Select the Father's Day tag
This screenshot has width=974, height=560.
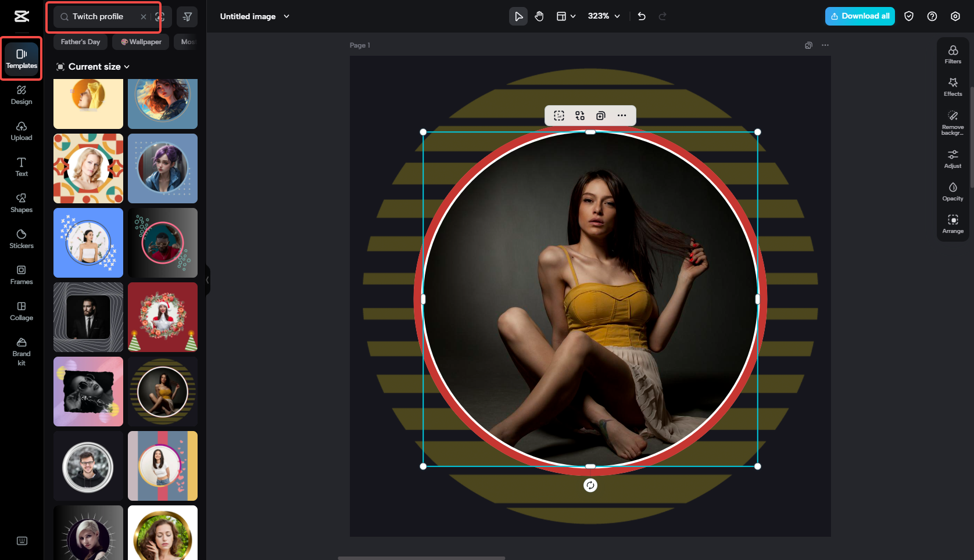pyautogui.click(x=80, y=42)
